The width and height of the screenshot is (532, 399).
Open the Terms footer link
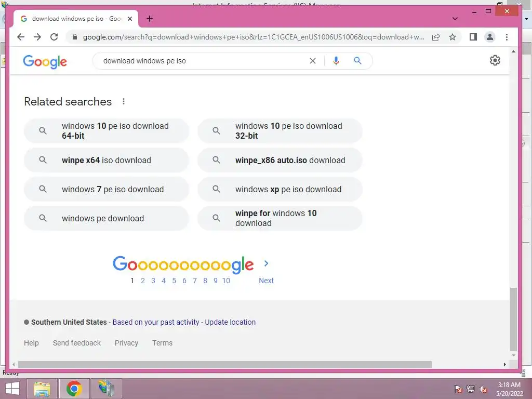[x=162, y=343]
